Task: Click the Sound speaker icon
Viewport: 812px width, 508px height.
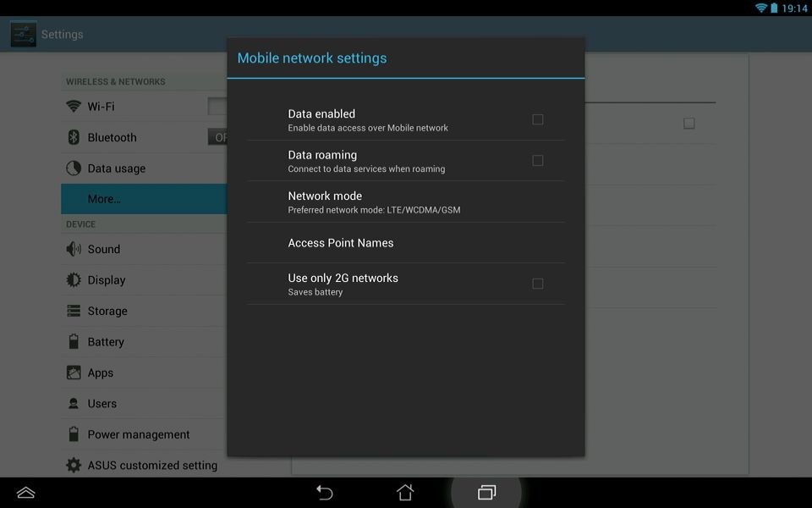Action: tap(74, 249)
